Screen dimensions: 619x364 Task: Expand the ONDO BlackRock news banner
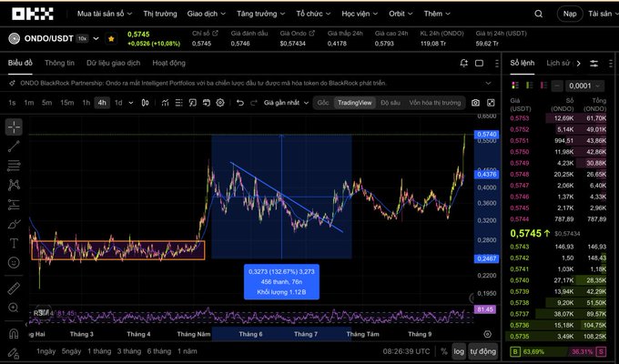tap(488, 84)
